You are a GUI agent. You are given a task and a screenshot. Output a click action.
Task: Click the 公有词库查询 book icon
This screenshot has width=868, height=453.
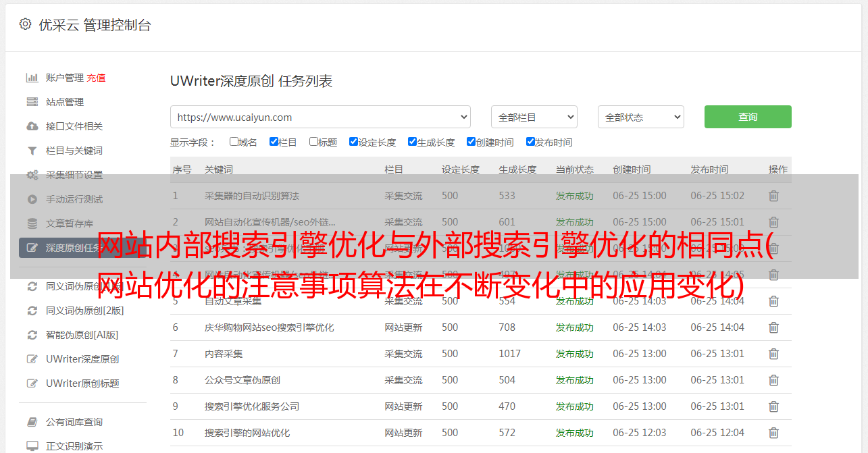(x=32, y=422)
